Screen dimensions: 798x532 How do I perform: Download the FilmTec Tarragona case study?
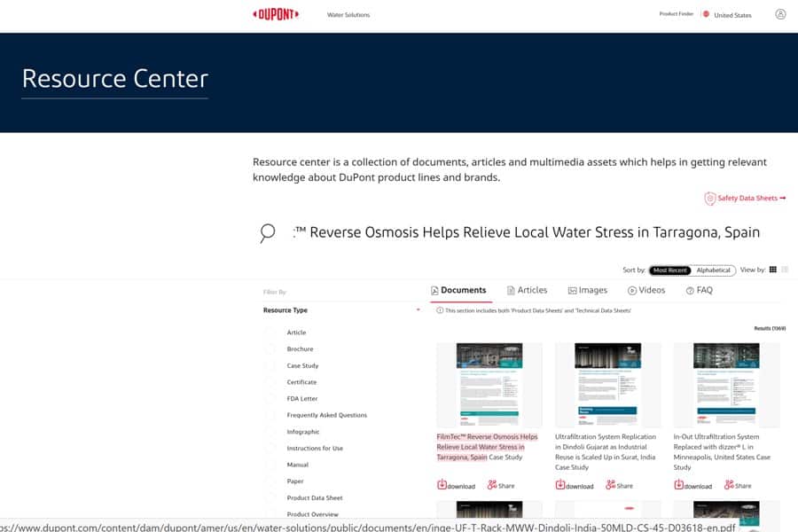click(456, 485)
